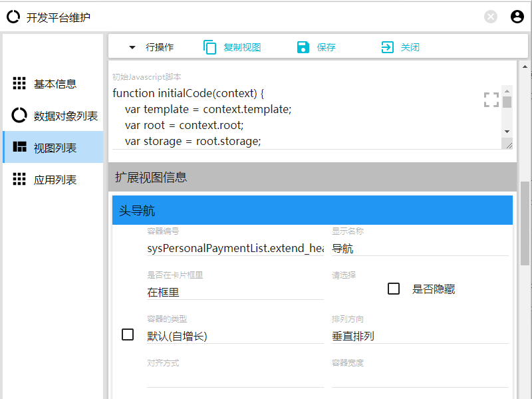Click the 容器编号 input field
532x399 pixels.
(x=235, y=248)
